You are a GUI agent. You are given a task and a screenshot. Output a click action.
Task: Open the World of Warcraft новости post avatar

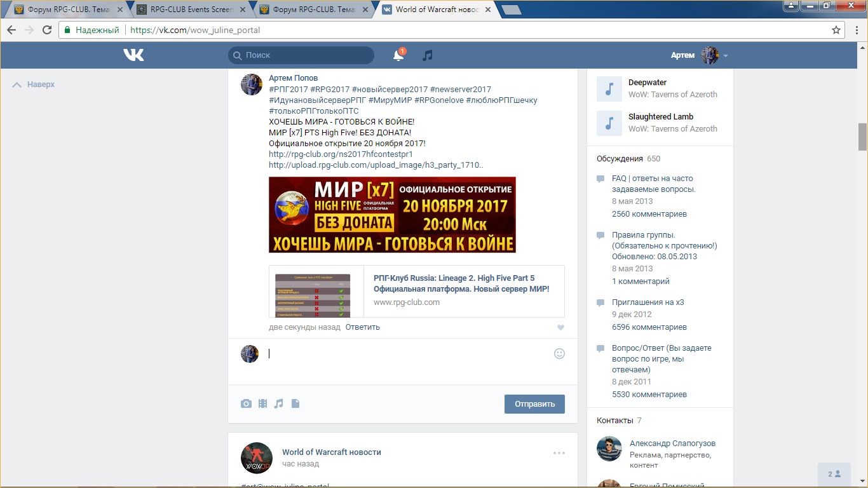click(x=257, y=457)
